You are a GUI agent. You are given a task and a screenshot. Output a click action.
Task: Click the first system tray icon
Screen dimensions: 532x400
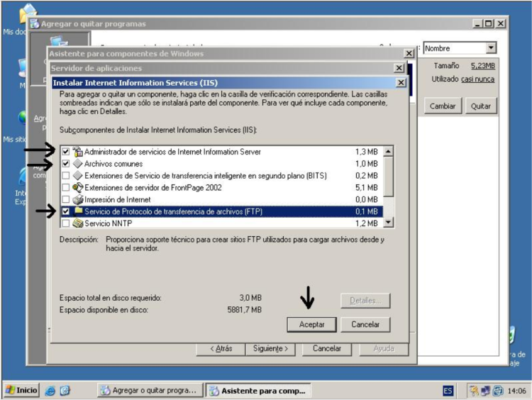tap(474, 391)
